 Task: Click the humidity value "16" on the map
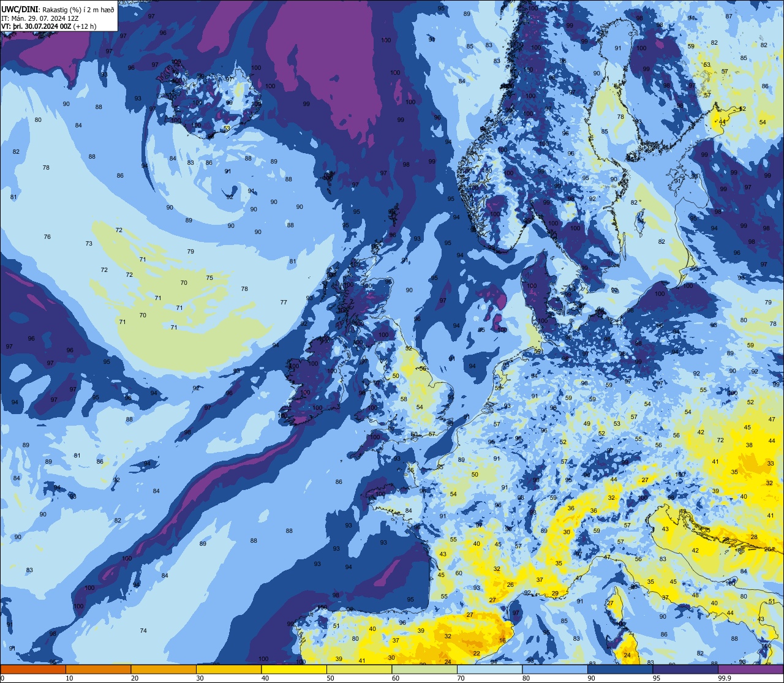pyautogui.click(x=502, y=641)
